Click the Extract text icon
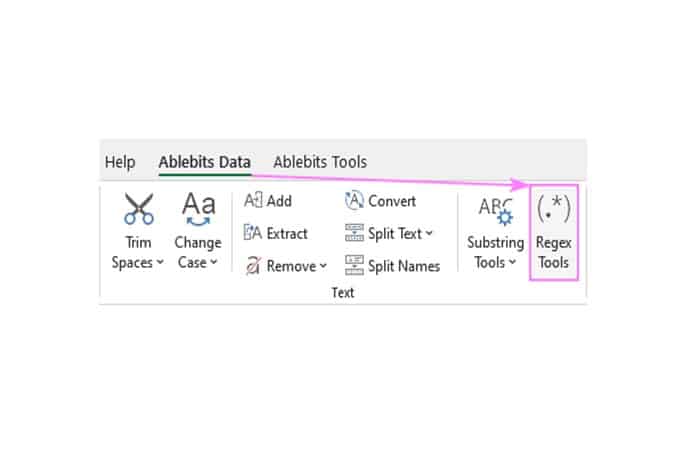Image resolution: width=700 pixels, height=450 pixels. pyautogui.click(x=253, y=233)
